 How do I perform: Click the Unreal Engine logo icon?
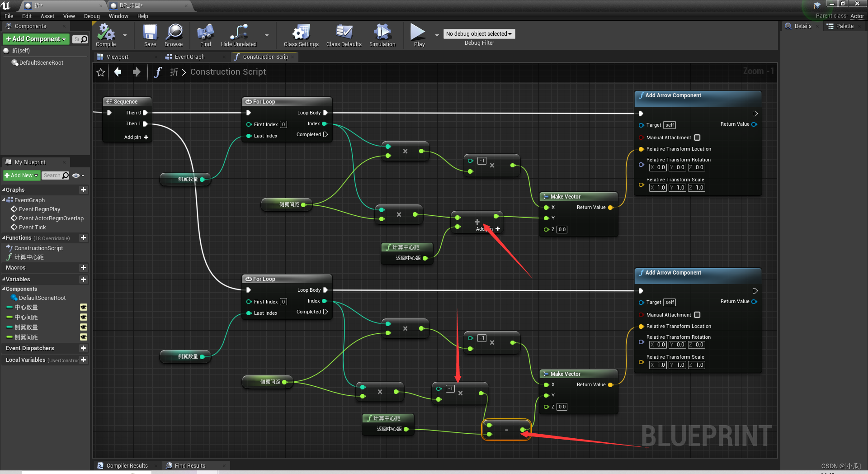6,5
